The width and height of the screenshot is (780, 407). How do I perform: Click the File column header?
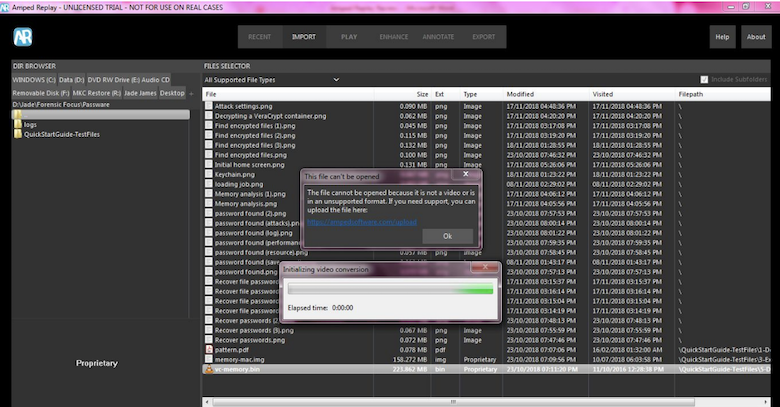click(211, 94)
